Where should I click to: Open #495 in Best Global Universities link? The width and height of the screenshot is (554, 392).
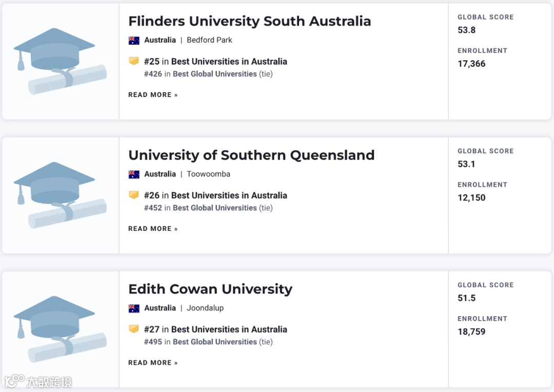pyautogui.click(x=208, y=342)
